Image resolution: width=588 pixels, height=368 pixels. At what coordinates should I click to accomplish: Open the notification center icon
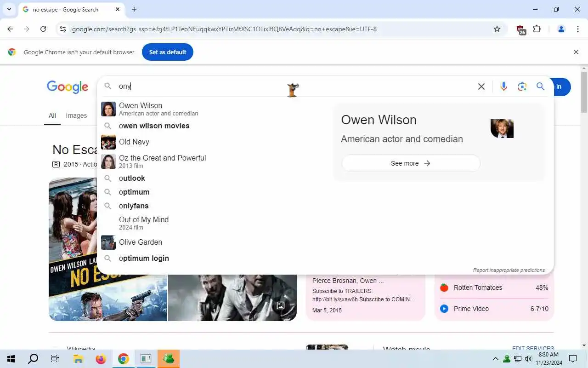tap(573, 359)
